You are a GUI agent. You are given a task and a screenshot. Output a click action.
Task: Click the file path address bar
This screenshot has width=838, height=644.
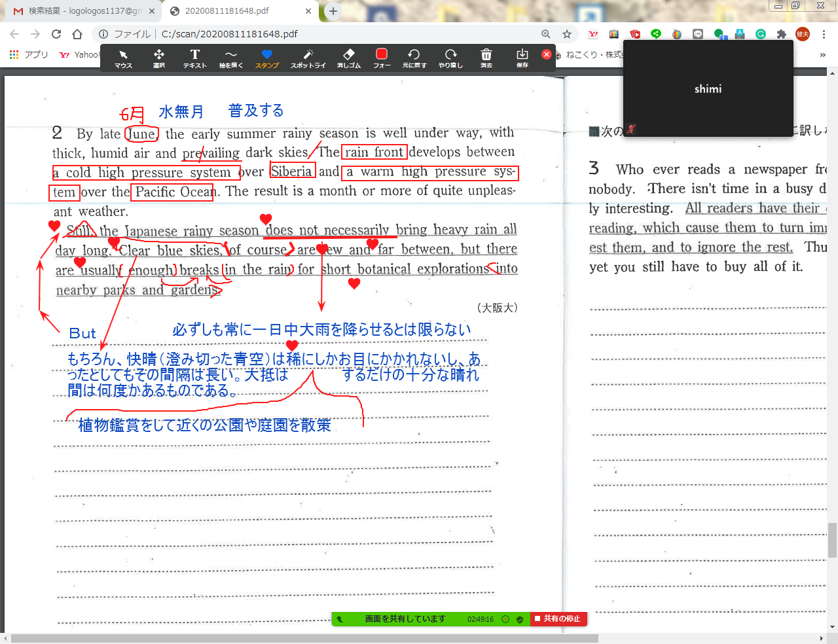pyautogui.click(x=327, y=34)
